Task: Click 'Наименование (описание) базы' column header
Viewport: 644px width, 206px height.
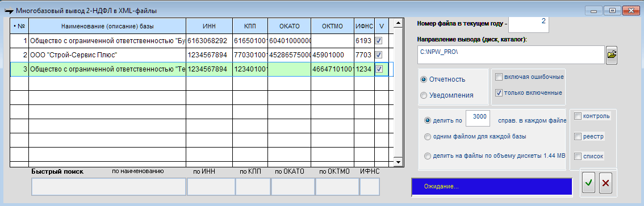Action: [107, 26]
